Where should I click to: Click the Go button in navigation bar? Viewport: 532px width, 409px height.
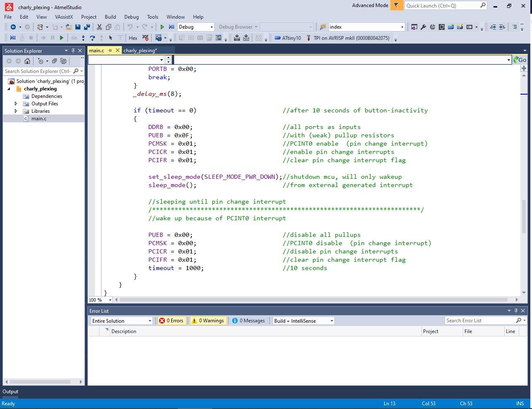(520, 60)
